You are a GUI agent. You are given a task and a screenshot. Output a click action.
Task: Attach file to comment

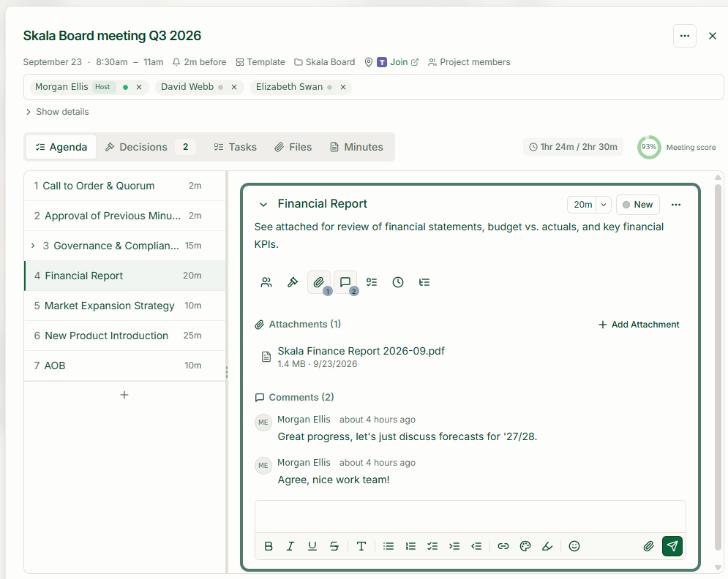pos(648,547)
